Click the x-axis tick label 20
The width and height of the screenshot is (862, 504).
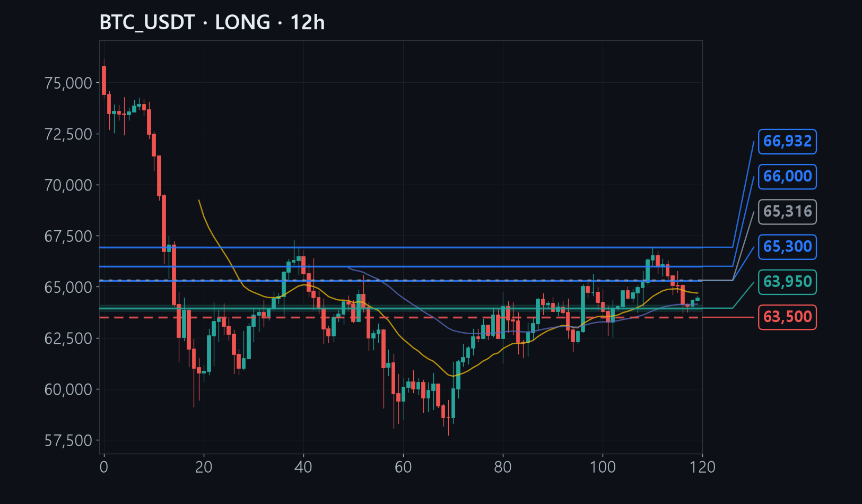(x=204, y=467)
